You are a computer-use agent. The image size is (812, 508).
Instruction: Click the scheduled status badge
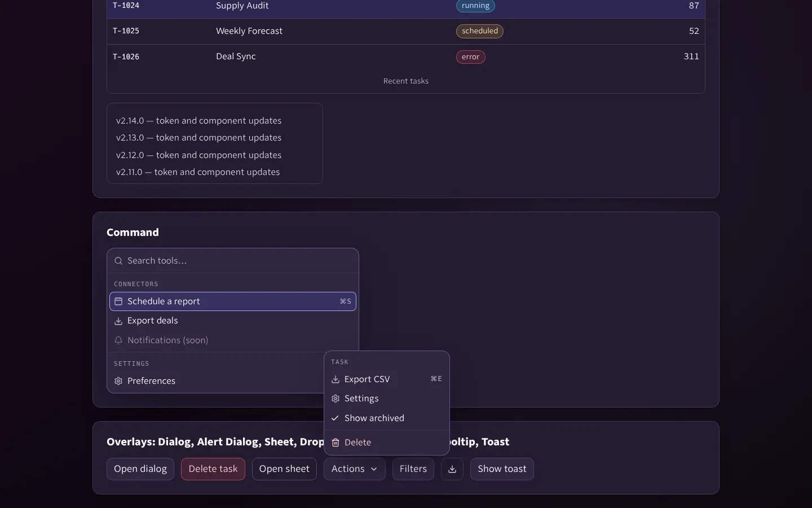click(480, 31)
